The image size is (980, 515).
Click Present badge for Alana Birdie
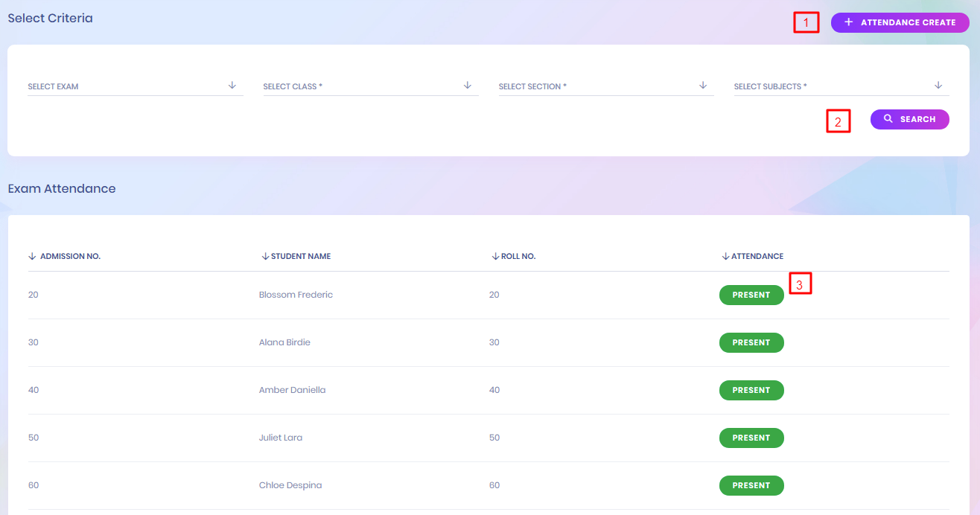[x=751, y=342]
